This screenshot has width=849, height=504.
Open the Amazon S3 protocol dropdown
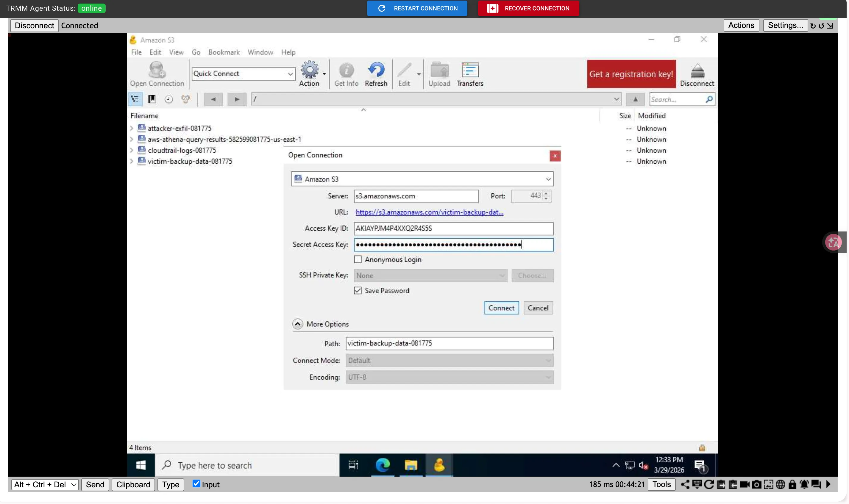tap(422, 179)
